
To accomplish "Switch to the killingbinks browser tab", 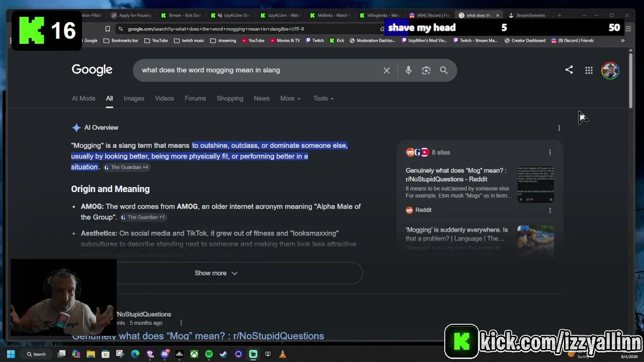I will tap(379, 15).
